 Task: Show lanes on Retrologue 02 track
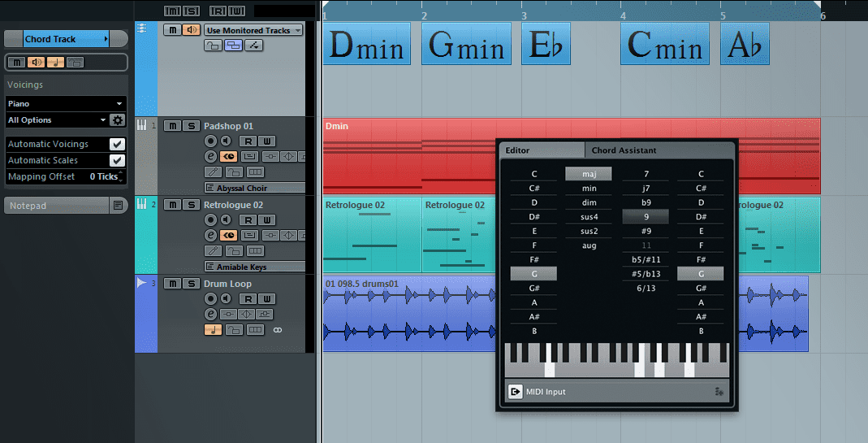[x=255, y=250]
